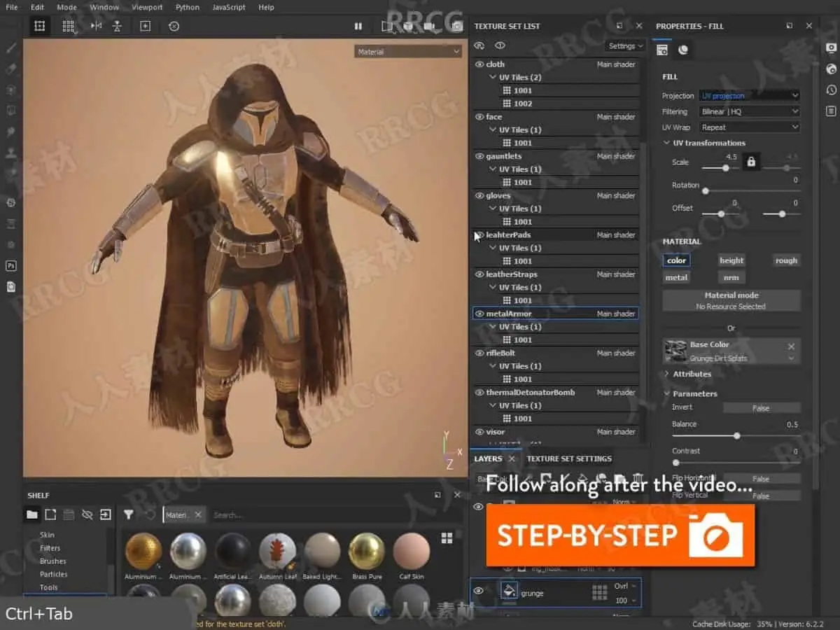Open the shelf folder icon

(32, 514)
